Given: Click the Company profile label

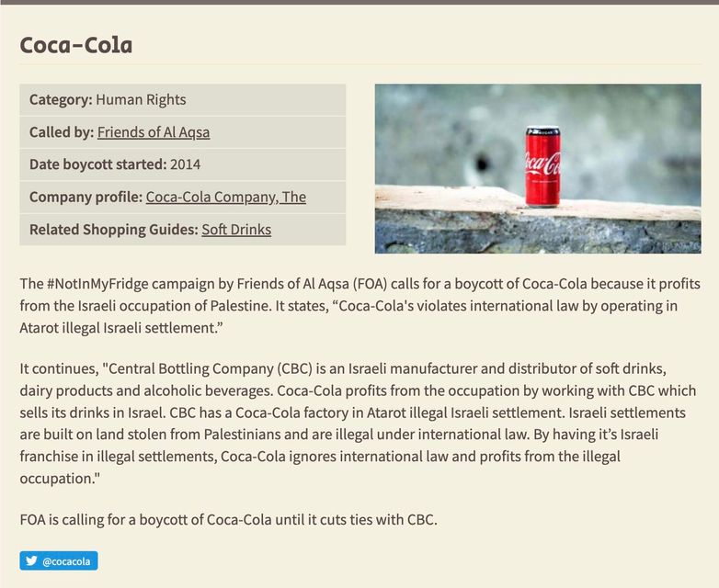Looking at the screenshot, I should coord(86,197).
